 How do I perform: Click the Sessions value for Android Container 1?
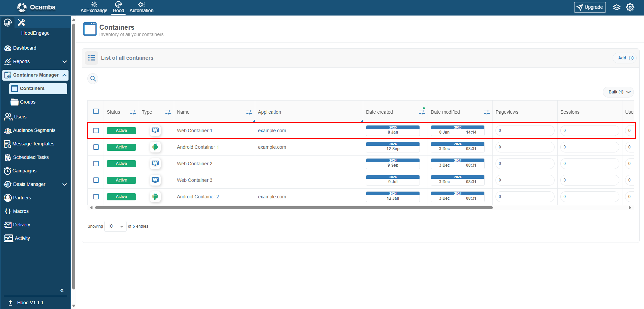(x=590, y=147)
